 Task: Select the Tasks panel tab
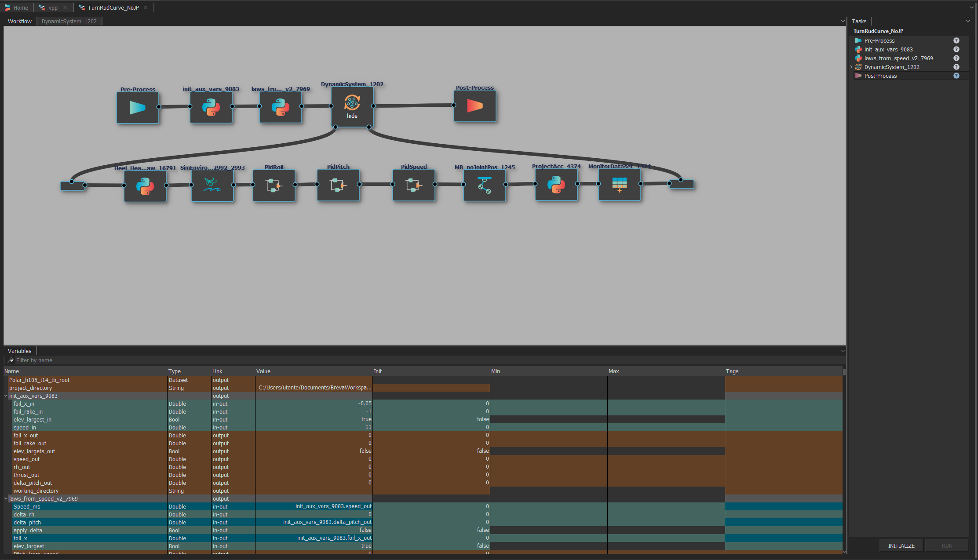click(x=859, y=21)
